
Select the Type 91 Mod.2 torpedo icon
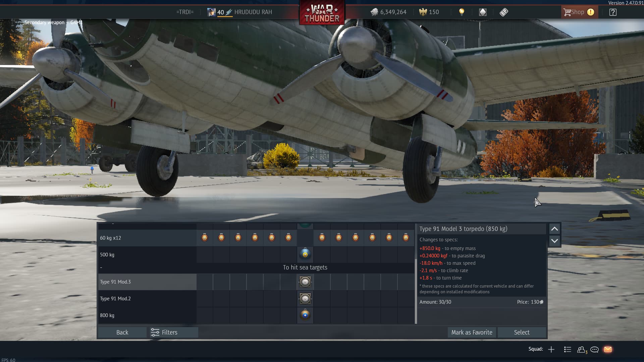click(305, 298)
